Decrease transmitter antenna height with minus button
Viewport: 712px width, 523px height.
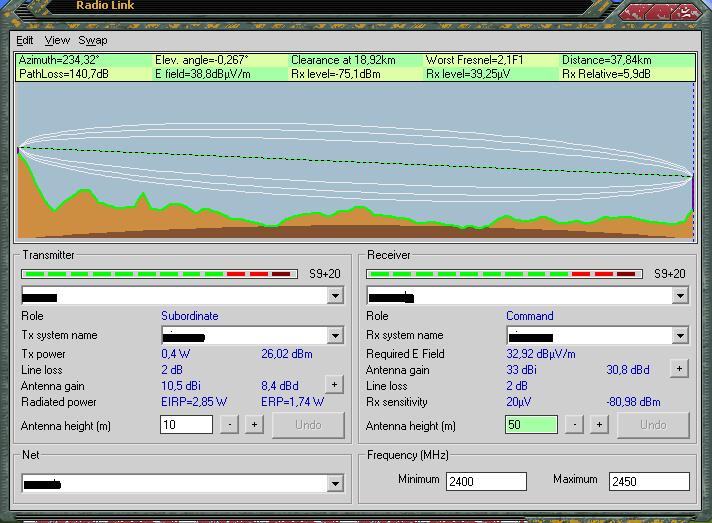pyautogui.click(x=230, y=425)
